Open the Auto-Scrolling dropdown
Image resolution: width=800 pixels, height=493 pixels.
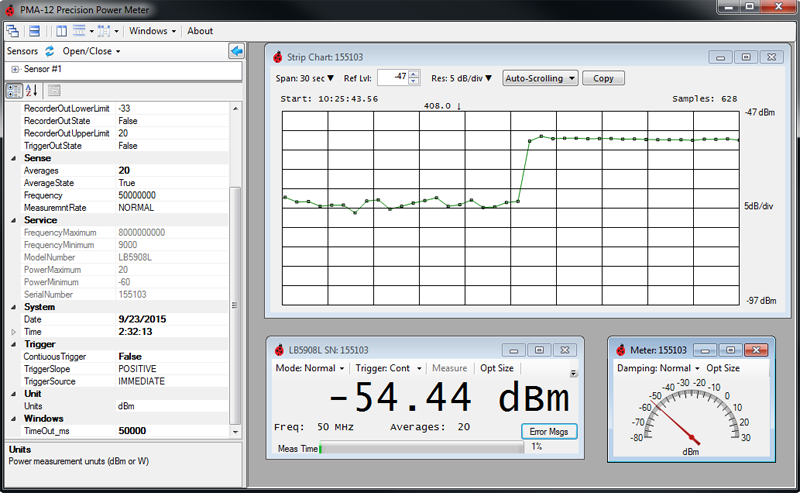540,78
